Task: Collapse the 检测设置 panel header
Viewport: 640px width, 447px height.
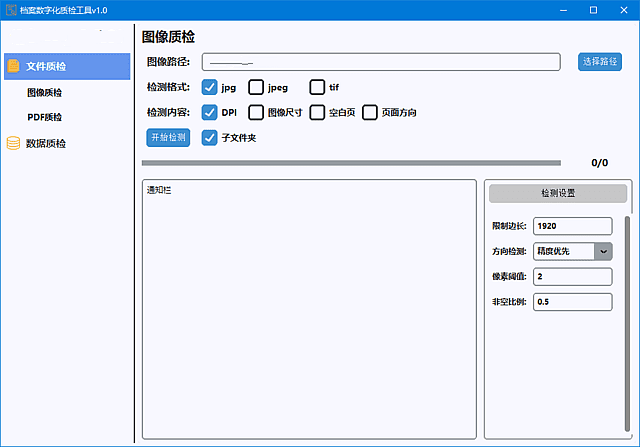Action: [557, 193]
